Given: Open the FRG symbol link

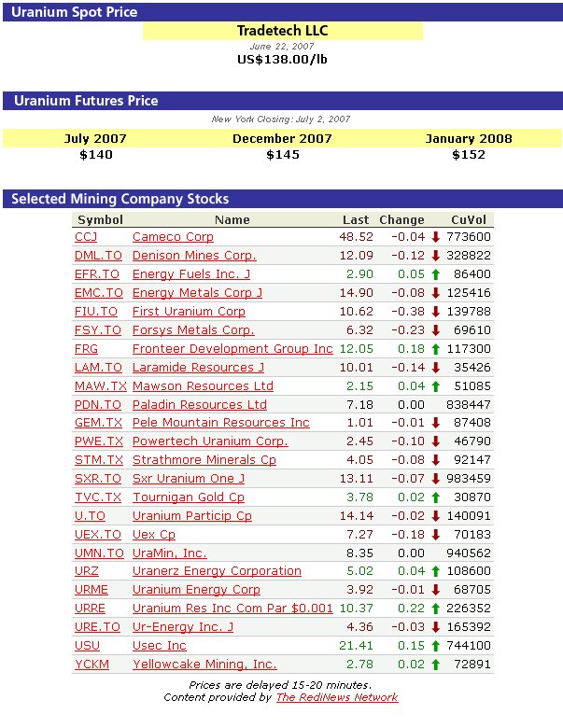Looking at the screenshot, I should (x=87, y=349).
